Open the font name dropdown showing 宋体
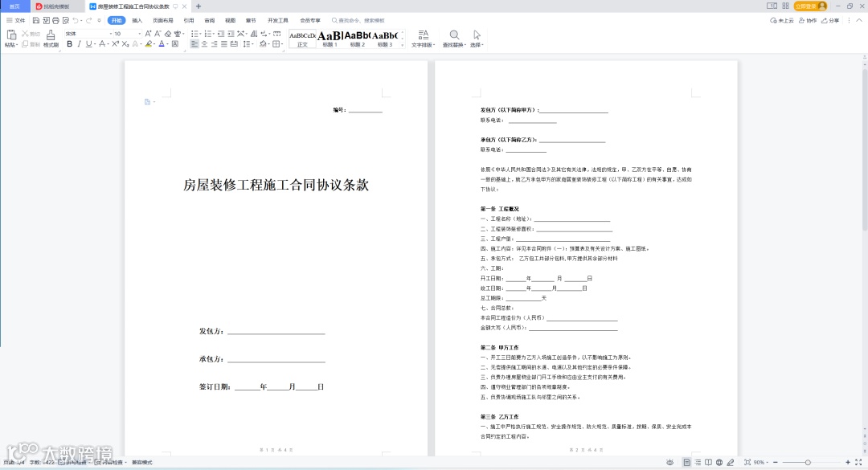Screen dimensions: 868x470 [x=111, y=34]
